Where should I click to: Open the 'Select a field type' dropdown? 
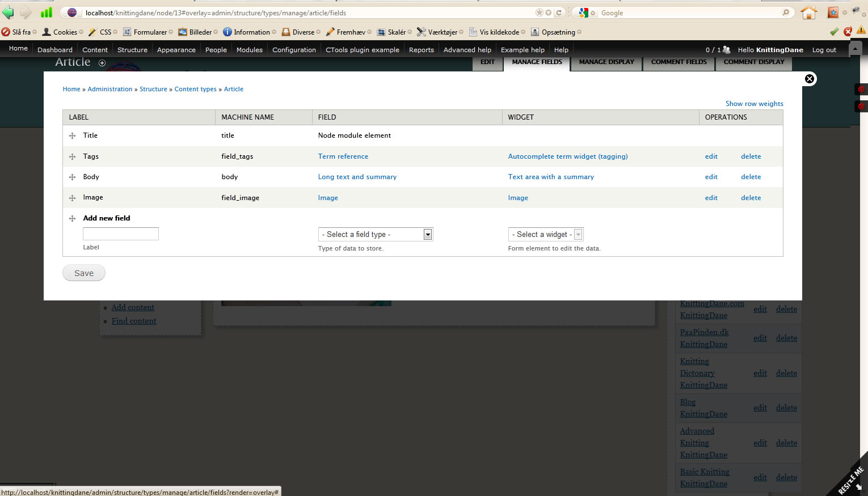pyautogui.click(x=375, y=234)
